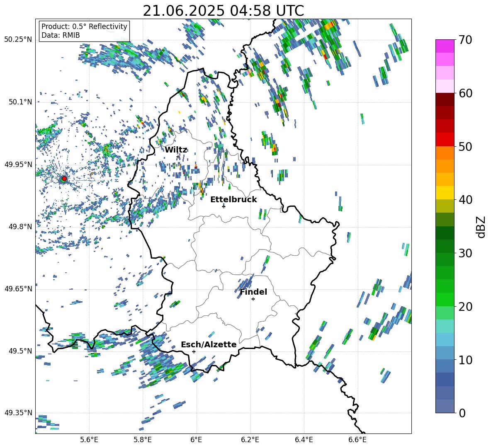Click the 6.2°E longitude label
This screenshot has width=491, height=448.
pyautogui.click(x=250, y=440)
